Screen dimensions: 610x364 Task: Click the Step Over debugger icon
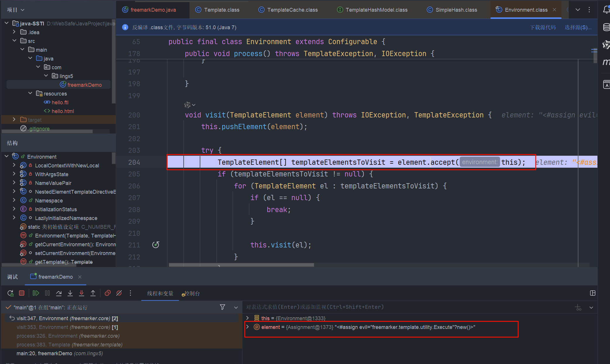[x=59, y=293]
